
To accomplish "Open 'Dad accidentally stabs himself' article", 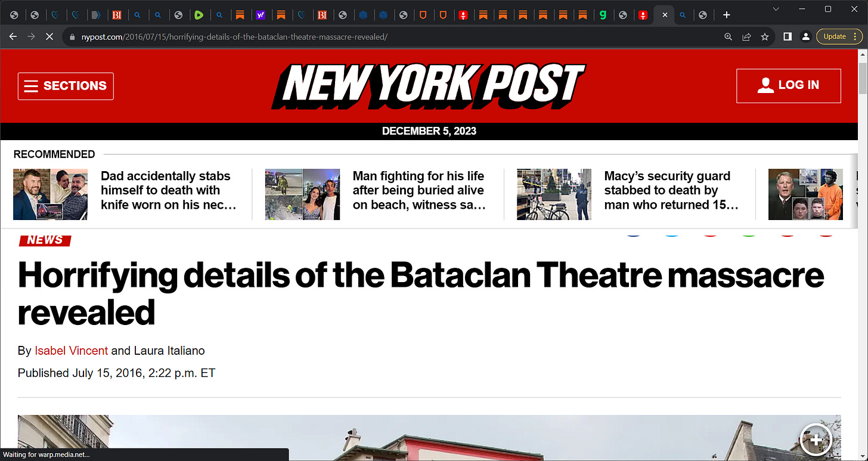I will pos(169,190).
